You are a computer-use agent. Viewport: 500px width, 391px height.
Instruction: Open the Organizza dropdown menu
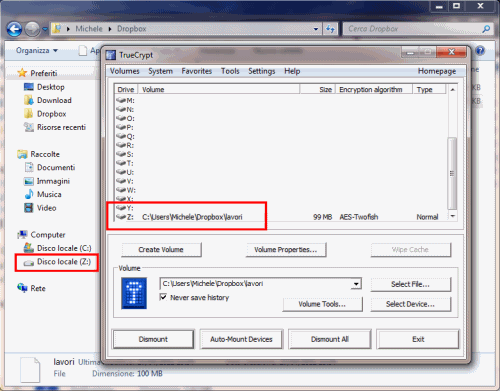(x=37, y=51)
